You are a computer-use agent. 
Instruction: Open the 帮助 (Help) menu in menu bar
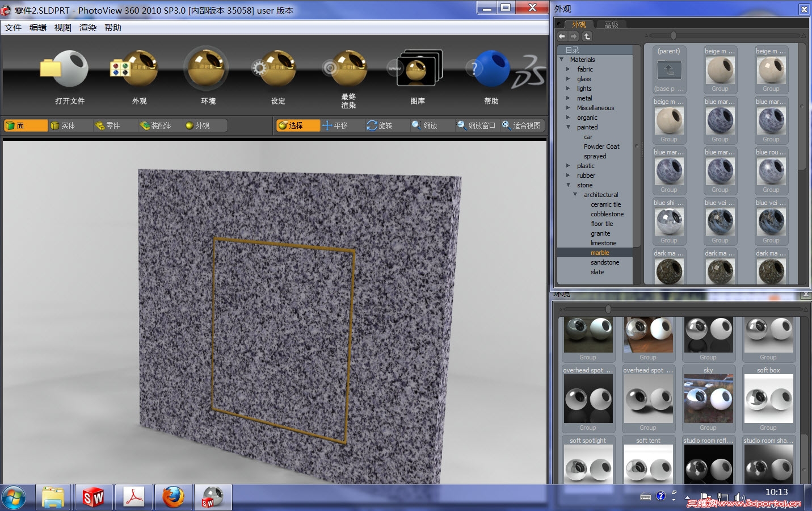(113, 28)
